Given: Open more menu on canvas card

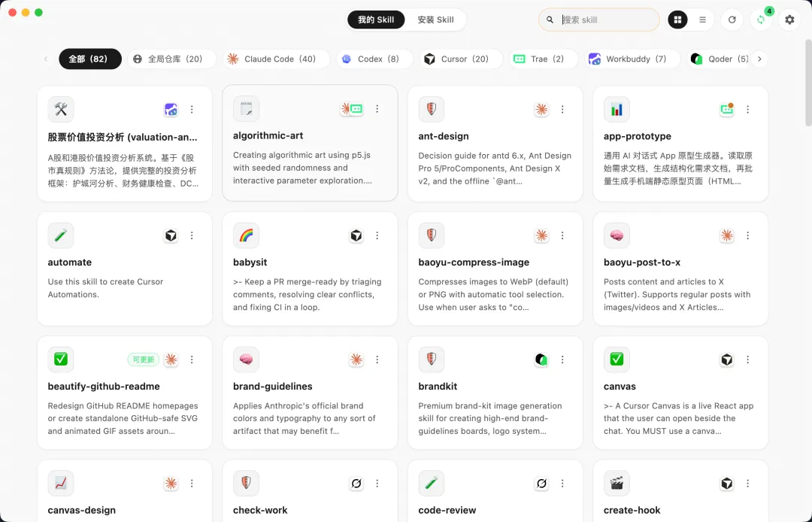Looking at the screenshot, I should (x=748, y=360).
